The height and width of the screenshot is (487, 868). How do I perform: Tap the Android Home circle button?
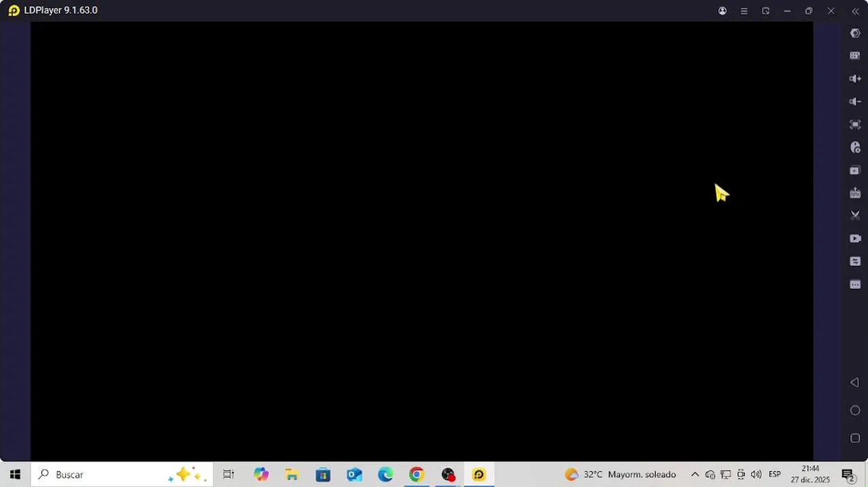click(855, 411)
